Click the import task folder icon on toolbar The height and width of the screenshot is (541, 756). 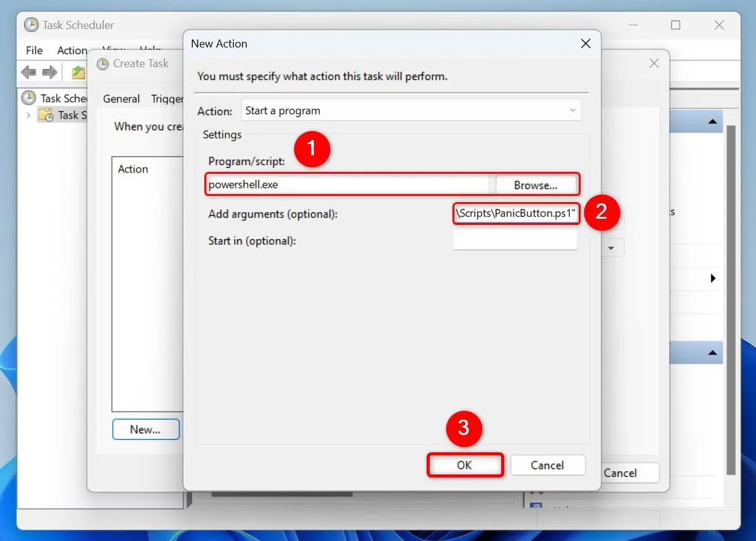point(78,72)
